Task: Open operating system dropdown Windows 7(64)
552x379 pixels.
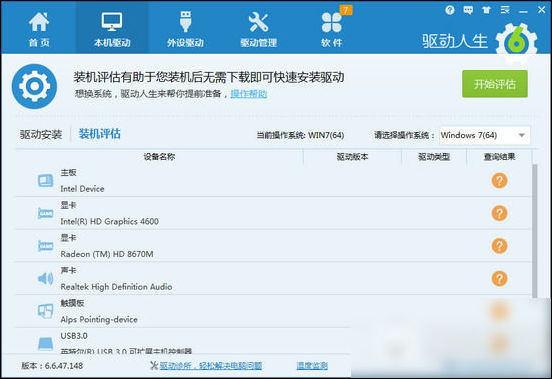Action: pos(484,135)
